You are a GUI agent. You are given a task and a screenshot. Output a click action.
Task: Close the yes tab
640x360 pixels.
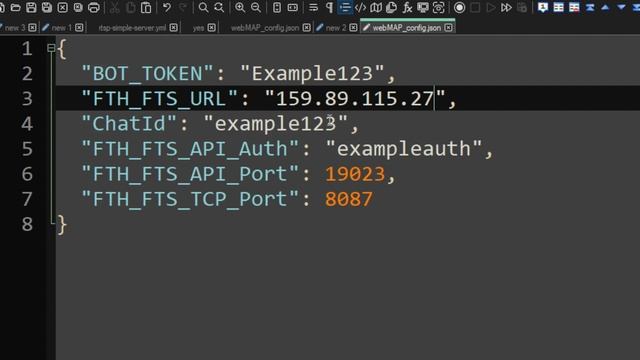[211, 28]
